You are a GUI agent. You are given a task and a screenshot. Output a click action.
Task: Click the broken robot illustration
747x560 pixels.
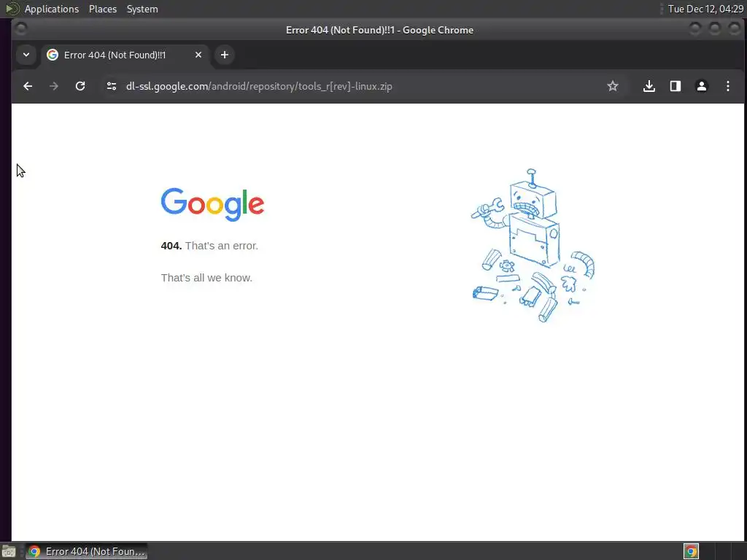coord(533,246)
